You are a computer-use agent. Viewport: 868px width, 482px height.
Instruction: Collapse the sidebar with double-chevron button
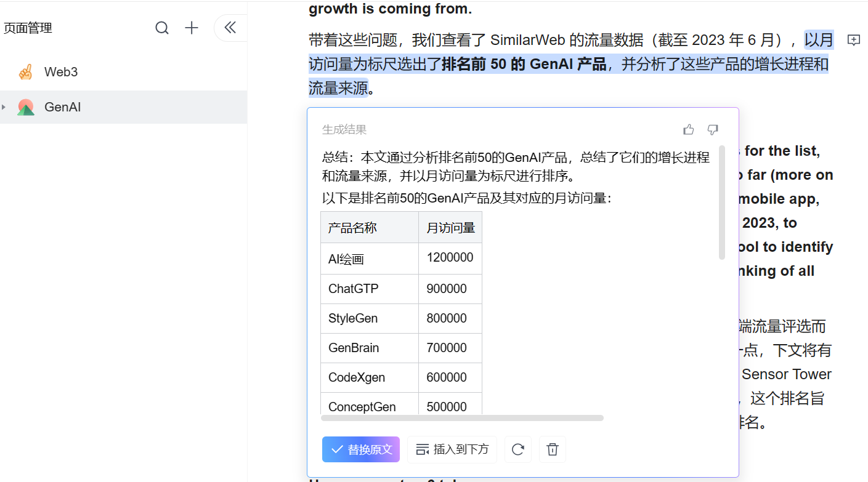[230, 28]
